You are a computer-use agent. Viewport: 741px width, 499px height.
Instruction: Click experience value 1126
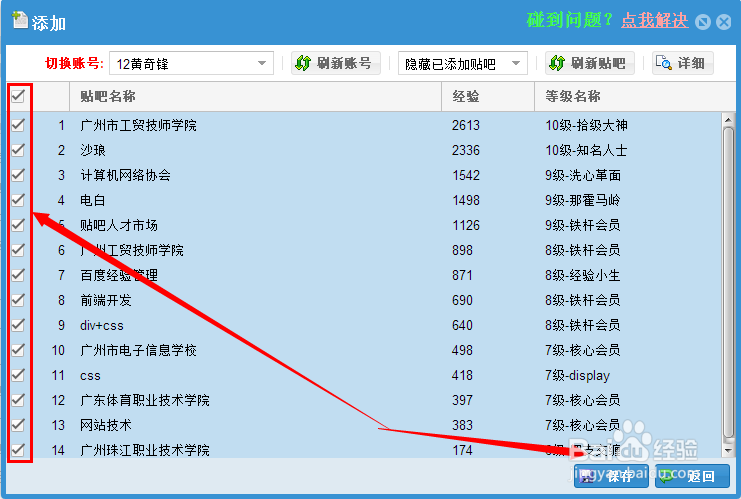pyautogui.click(x=466, y=225)
